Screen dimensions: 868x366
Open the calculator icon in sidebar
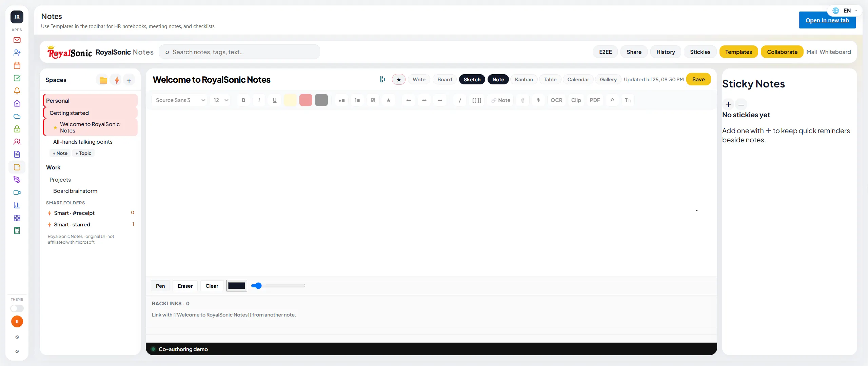[17, 230]
